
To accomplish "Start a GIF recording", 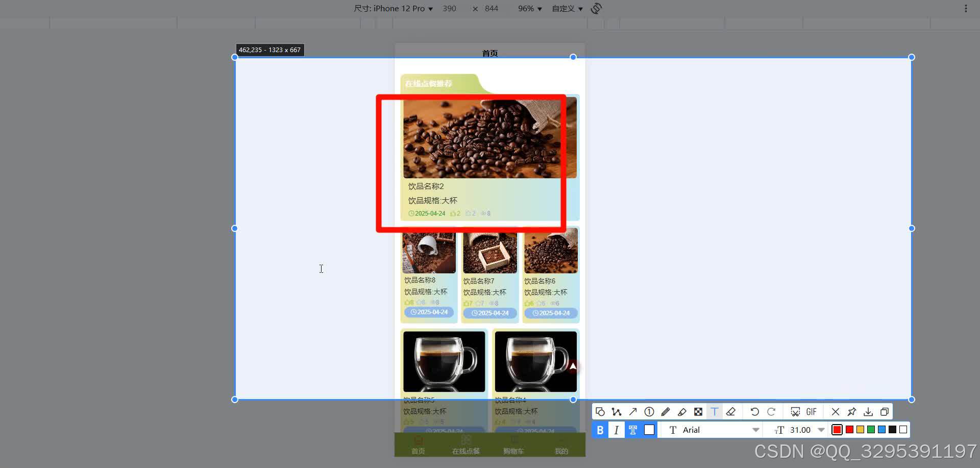I will click(811, 411).
